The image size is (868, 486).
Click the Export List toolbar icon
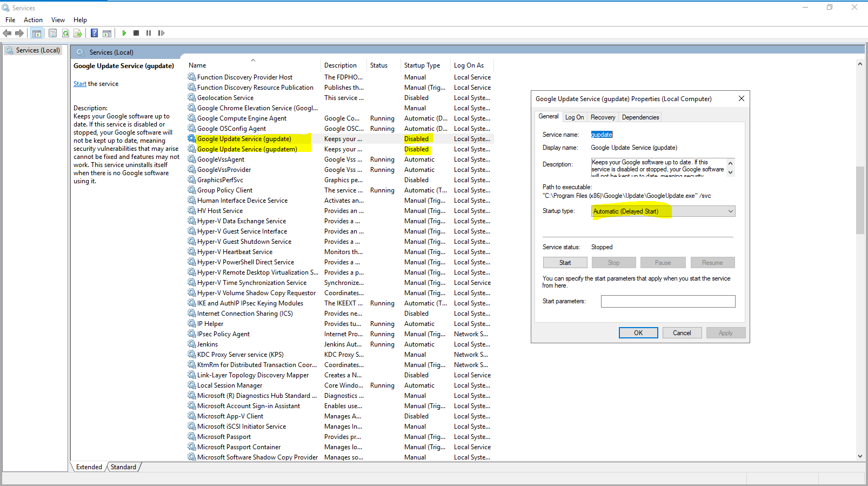click(78, 33)
